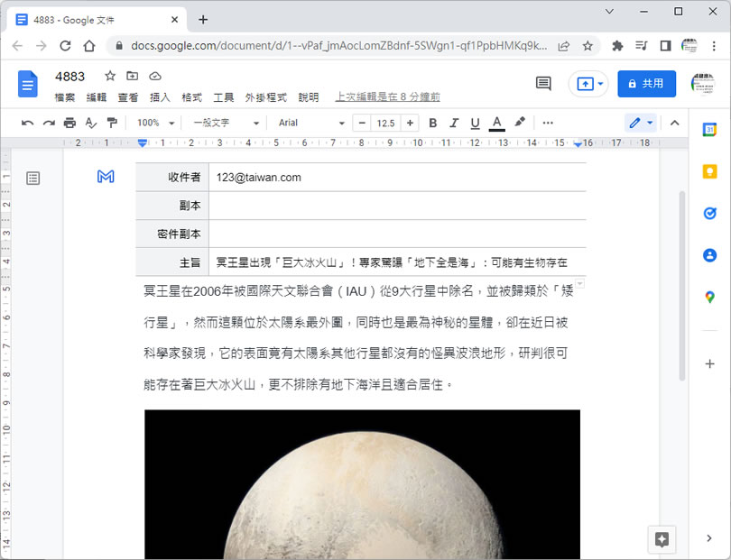The height and width of the screenshot is (560, 731).
Task: Click the blue 共用 share button
Action: click(x=646, y=84)
